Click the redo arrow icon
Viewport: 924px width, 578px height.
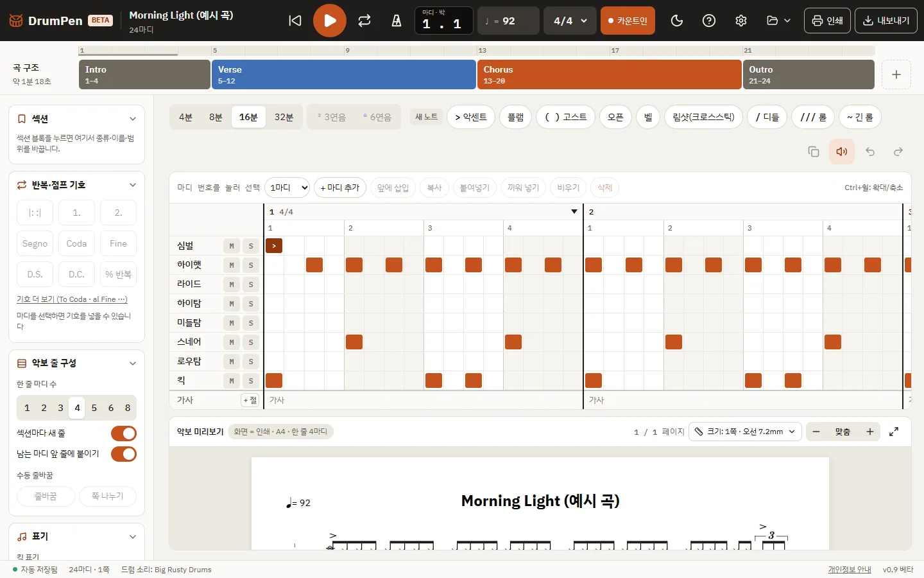898,152
